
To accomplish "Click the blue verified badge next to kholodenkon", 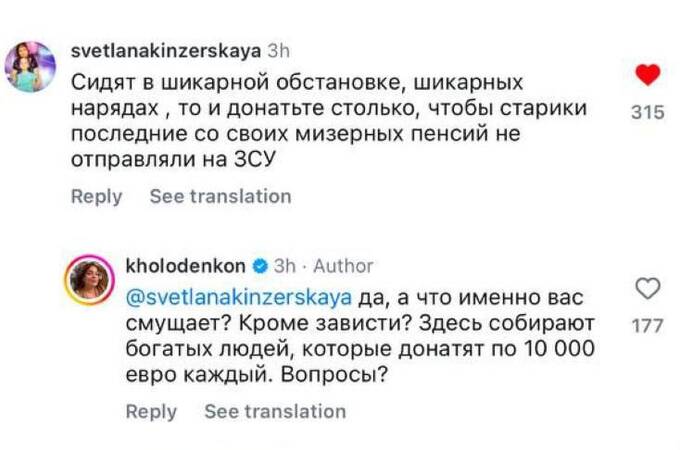I will coord(260,266).
